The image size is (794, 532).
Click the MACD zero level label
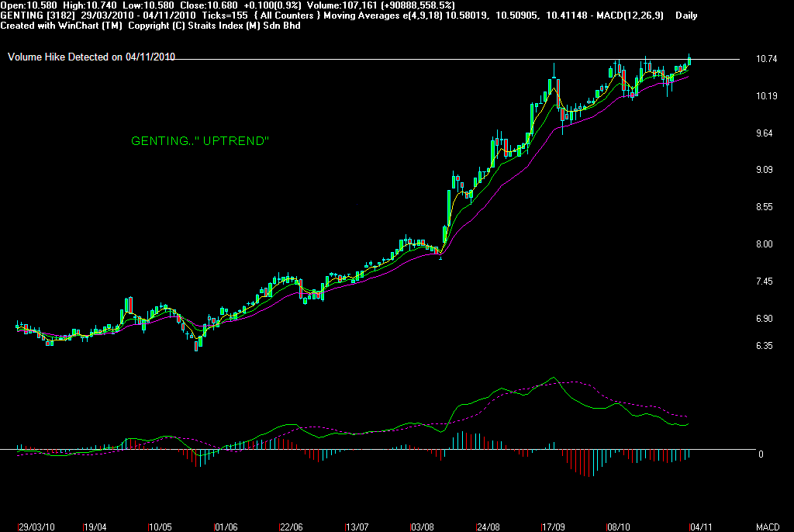pos(761,454)
